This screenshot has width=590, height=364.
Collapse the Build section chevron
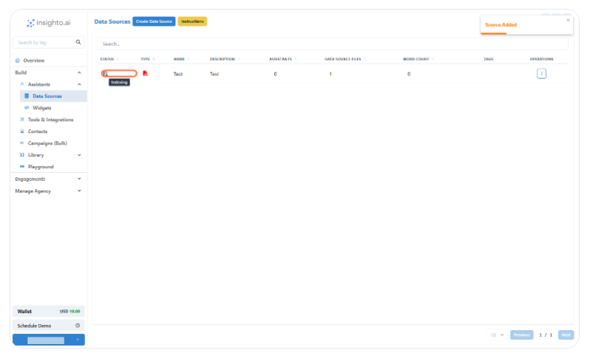point(79,72)
